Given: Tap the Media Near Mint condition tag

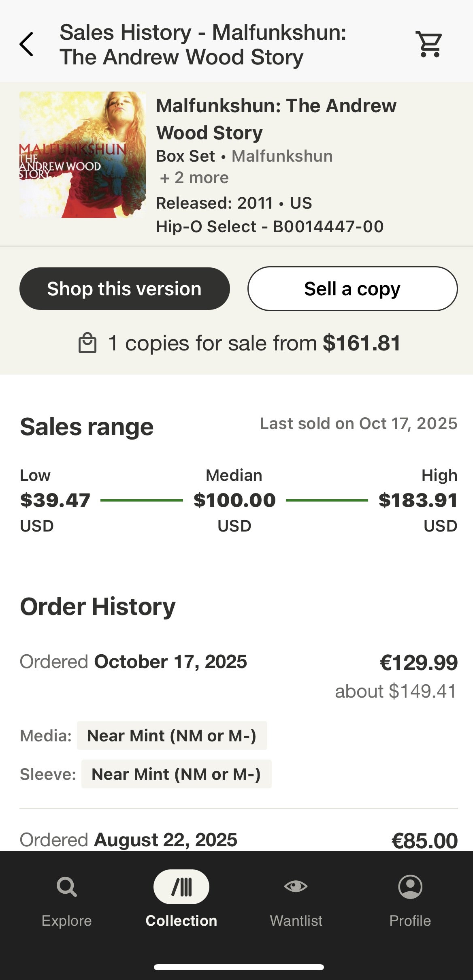Looking at the screenshot, I should point(172,736).
